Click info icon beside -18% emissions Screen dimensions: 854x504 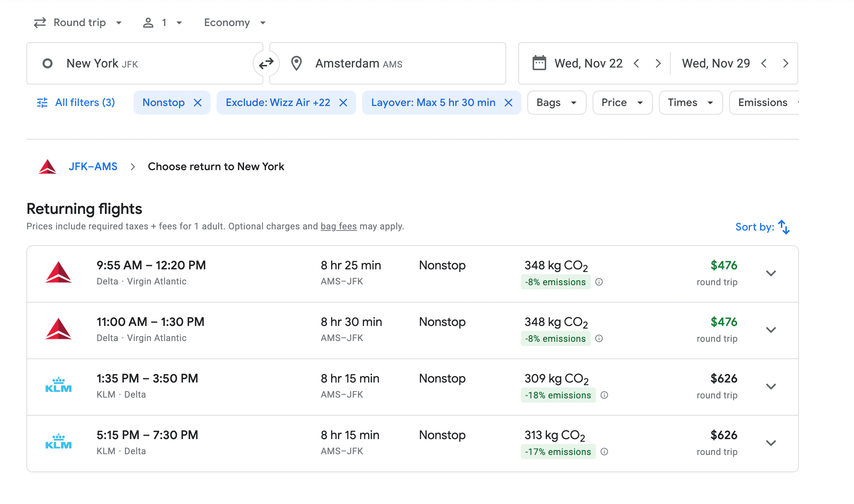604,395
